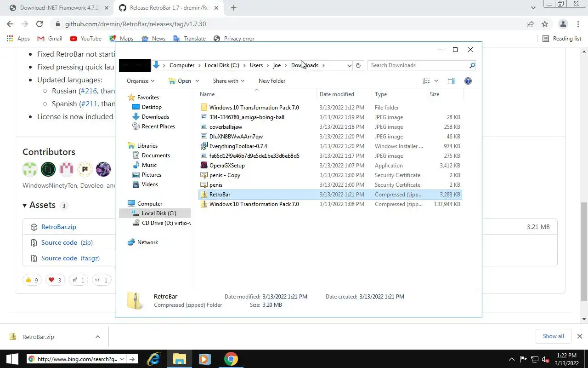The width and height of the screenshot is (588, 368).
Task: Open the YouTube bookmark
Action: click(x=86, y=39)
